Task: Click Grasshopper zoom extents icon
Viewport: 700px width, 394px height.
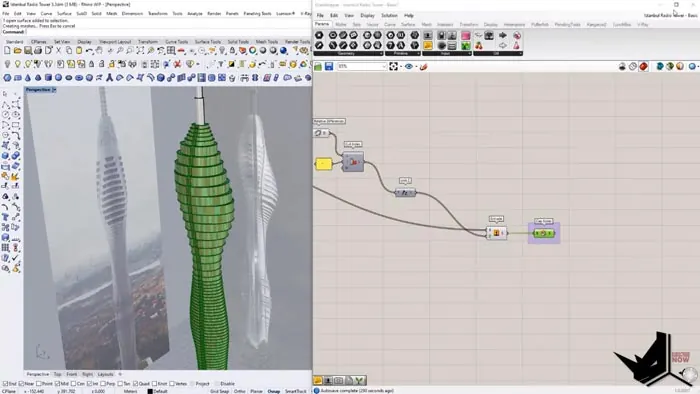Action: [393, 66]
